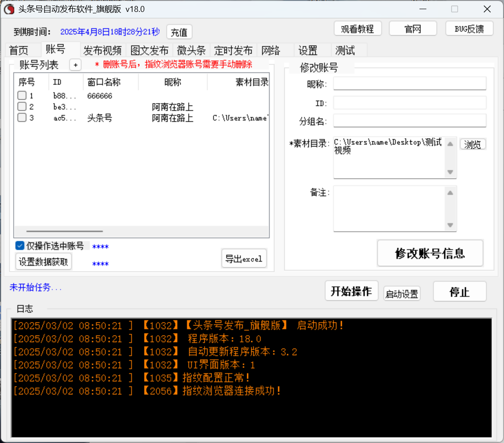This screenshot has height=443, width=504.
Task: Select the ID cell be3...
Action: coord(65,107)
